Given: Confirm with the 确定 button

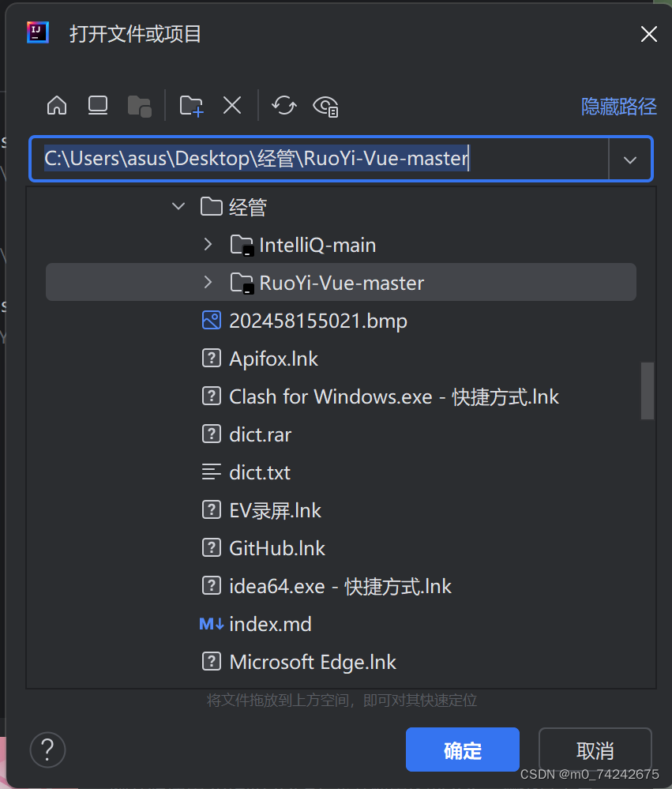Looking at the screenshot, I should (x=462, y=750).
